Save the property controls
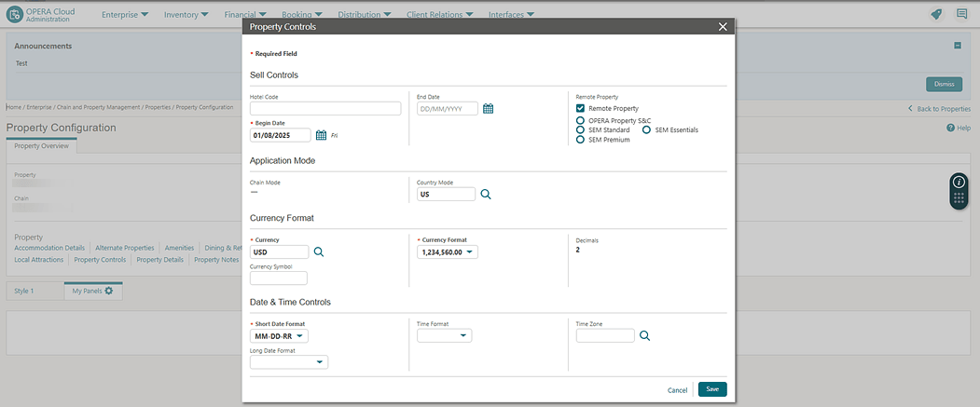 point(712,389)
